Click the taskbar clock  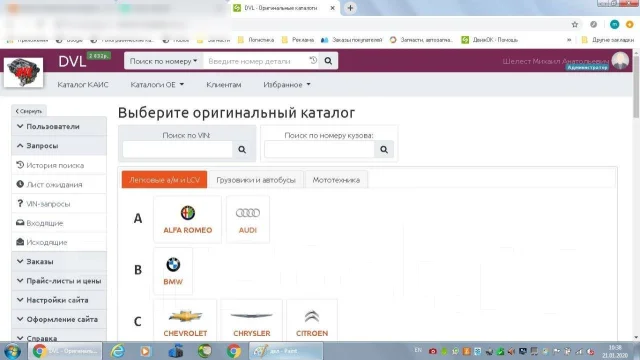615,351
